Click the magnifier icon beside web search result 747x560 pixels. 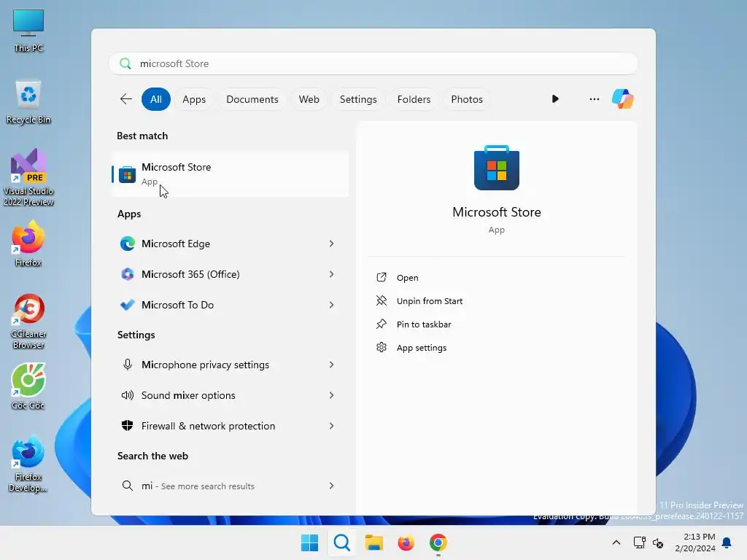point(127,486)
